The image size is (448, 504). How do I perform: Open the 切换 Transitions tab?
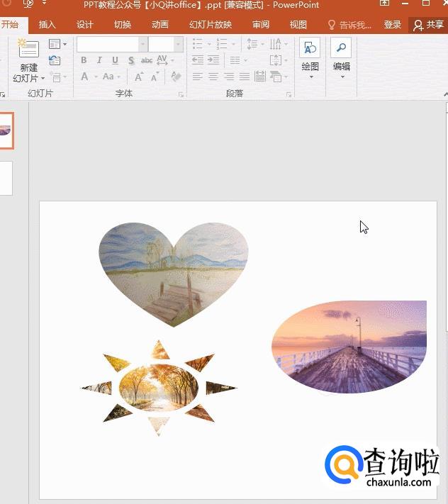coord(123,24)
